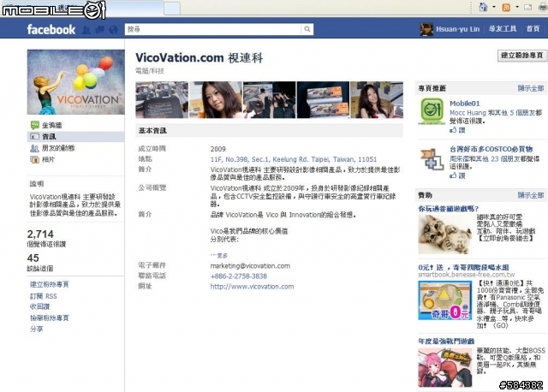
Task: Go to 首頁 in top bar
Action: click(533, 29)
